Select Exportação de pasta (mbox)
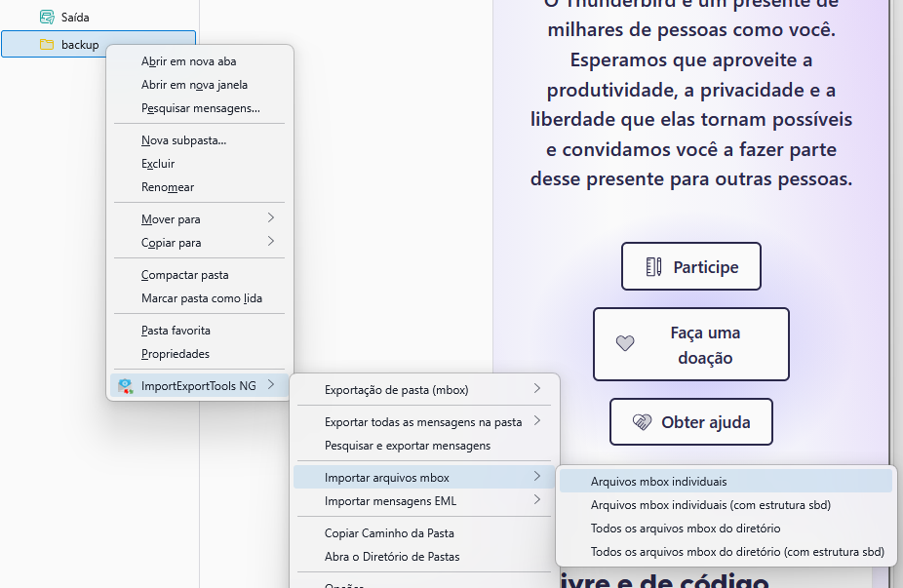The height and width of the screenshot is (588, 903). 424,390
